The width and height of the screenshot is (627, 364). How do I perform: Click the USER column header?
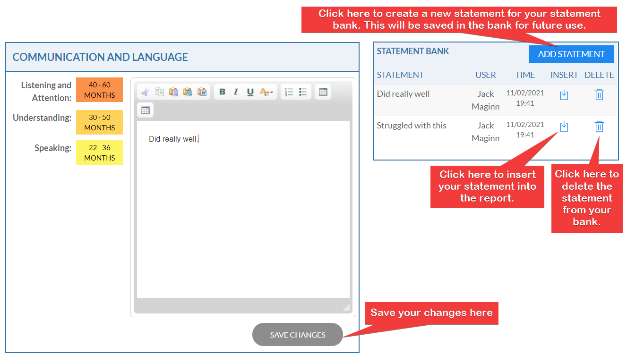486,75
